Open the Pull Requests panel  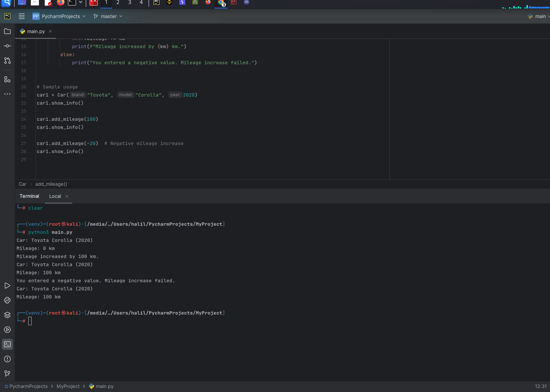coord(7,61)
